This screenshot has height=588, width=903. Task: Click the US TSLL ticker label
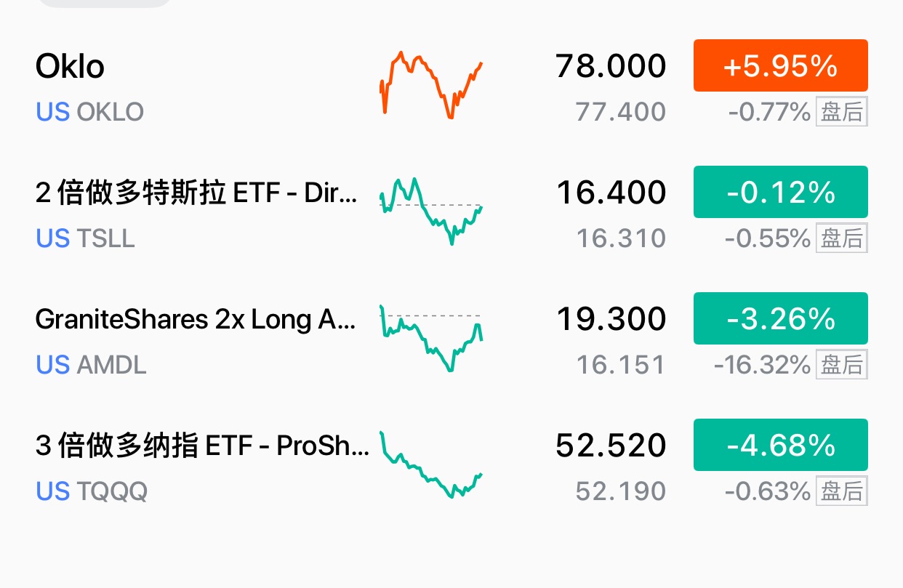point(86,238)
